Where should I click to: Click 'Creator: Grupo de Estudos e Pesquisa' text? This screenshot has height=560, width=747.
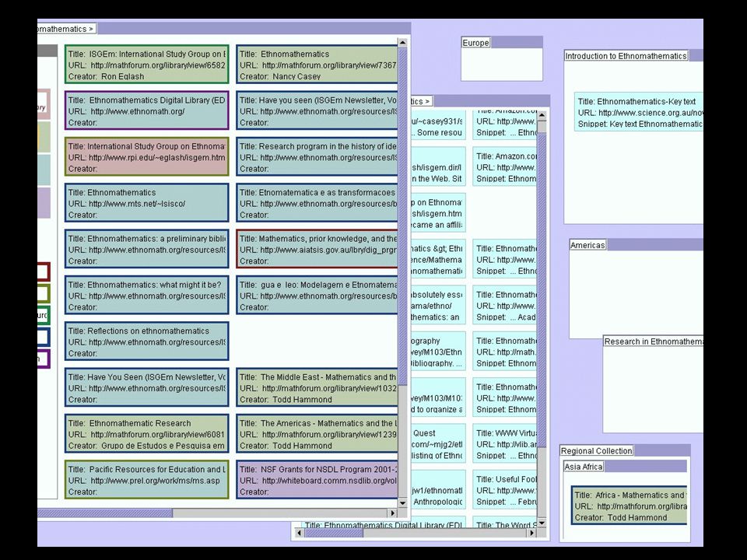click(146, 446)
